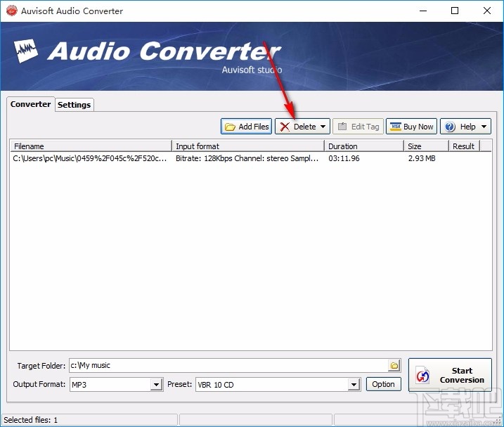Screen dimensions: 504x427
Task: Click the Start Conversion button label
Action: click(x=462, y=375)
